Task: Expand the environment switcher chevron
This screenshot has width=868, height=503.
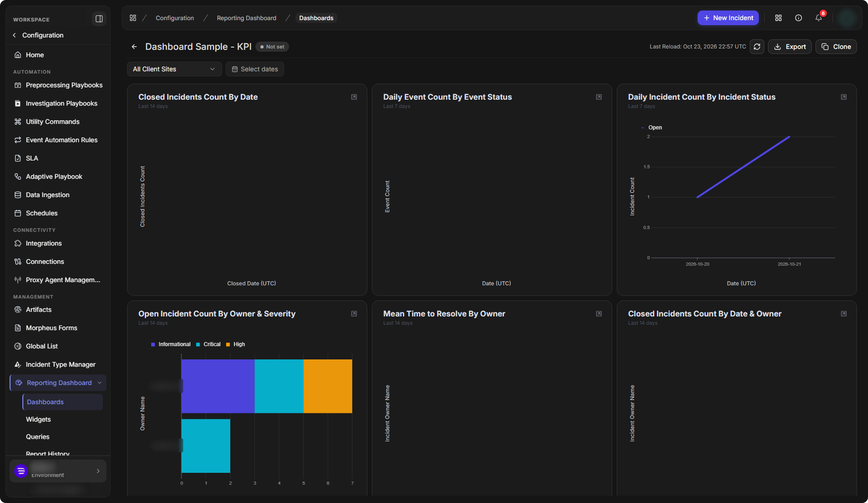Action: tap(98, 471)
